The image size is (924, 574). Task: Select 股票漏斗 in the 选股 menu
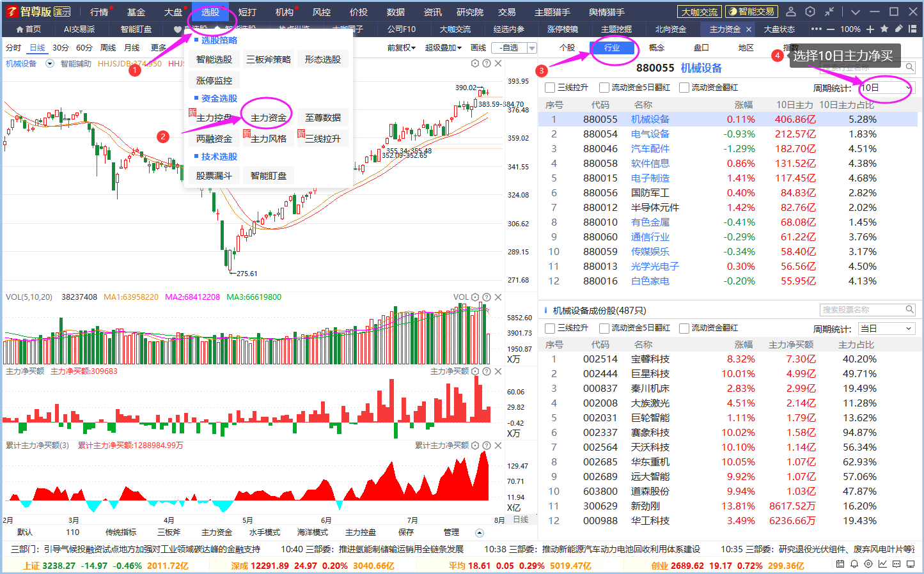[214, 176]
